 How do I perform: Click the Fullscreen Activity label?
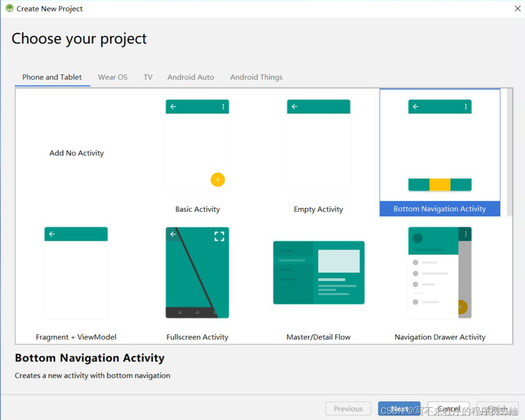197,337
